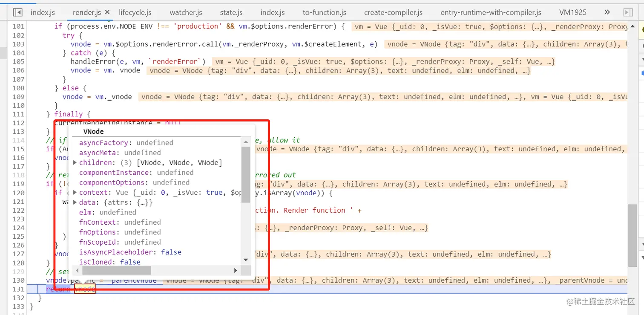Close the render.js tab
644x315 pixels.
coord(107,12)
